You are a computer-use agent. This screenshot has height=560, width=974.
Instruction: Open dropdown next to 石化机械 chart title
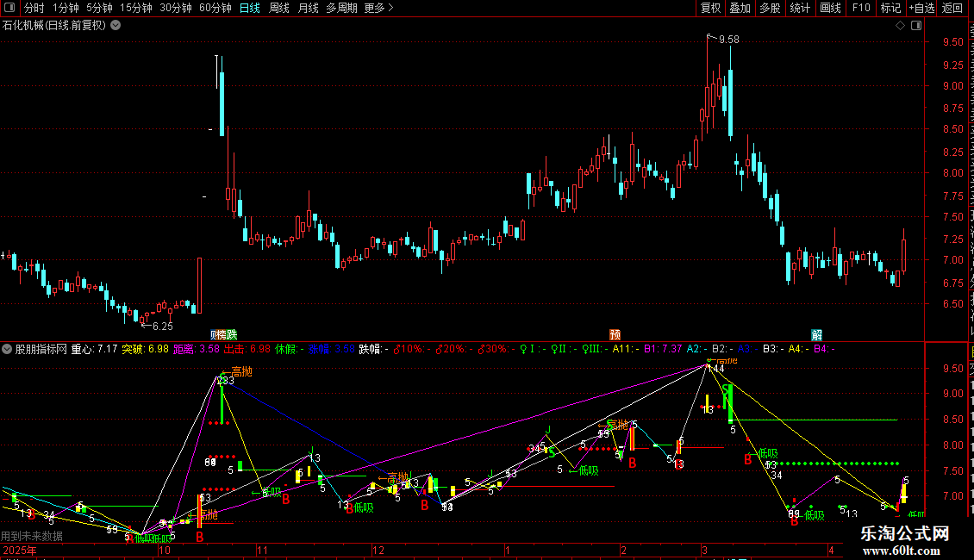point(116,26)
